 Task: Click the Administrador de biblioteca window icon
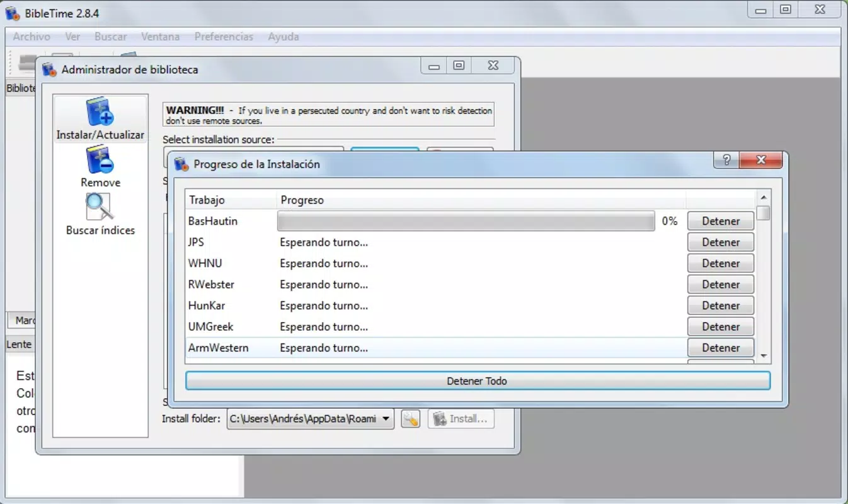[49, 69]
